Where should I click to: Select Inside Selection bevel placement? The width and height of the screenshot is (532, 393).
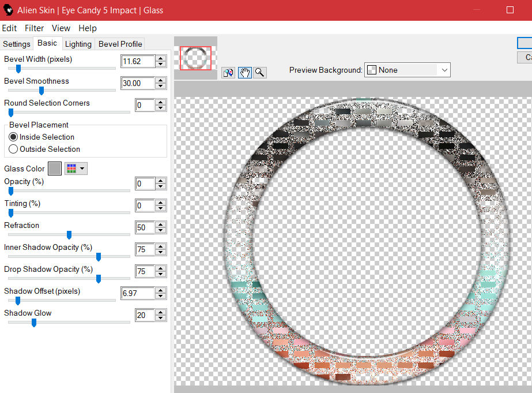click(x=13, y=137)
